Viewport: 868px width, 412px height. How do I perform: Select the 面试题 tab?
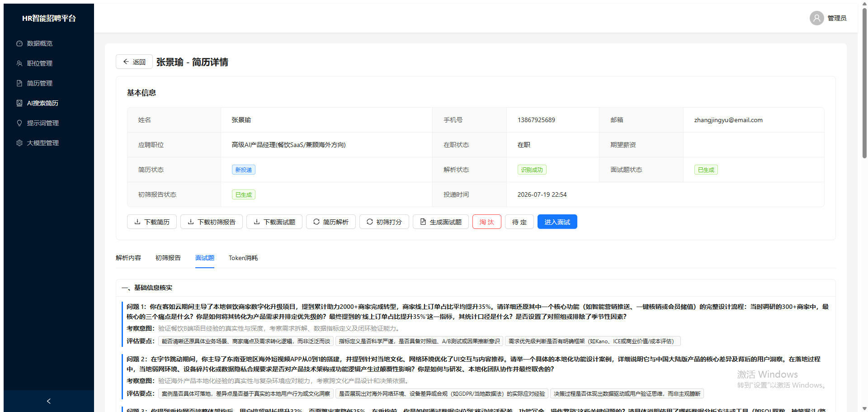click(x=205, y=258)
